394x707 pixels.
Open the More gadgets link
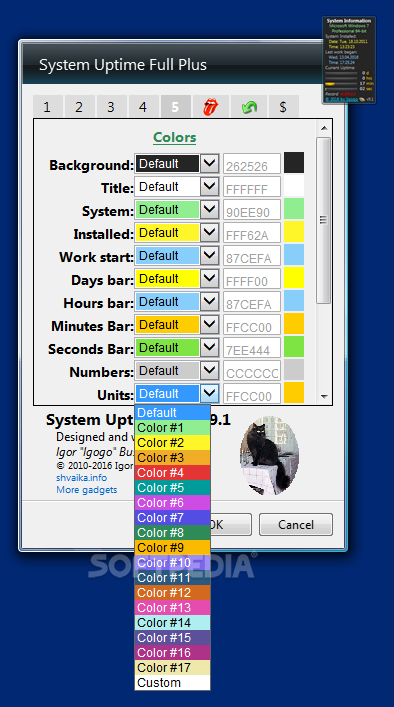[x=87, y=490]
